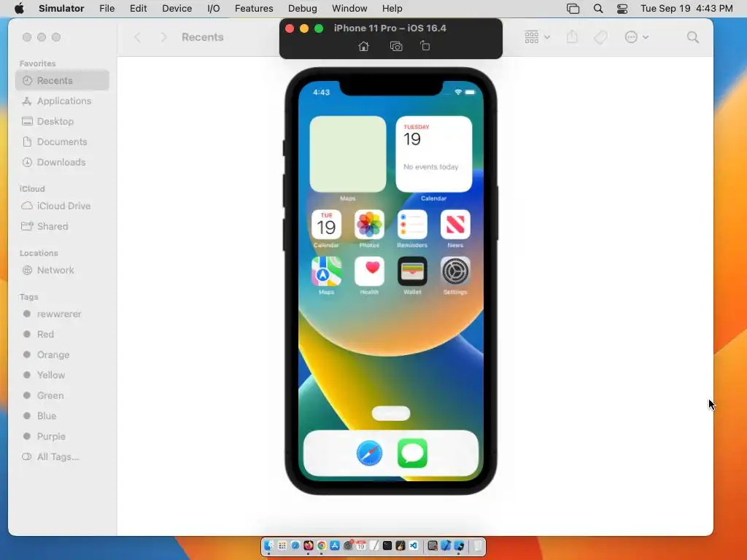Tap the Home button in Simulator toolbar
The image size is (747, 560).
coord(363,46)
